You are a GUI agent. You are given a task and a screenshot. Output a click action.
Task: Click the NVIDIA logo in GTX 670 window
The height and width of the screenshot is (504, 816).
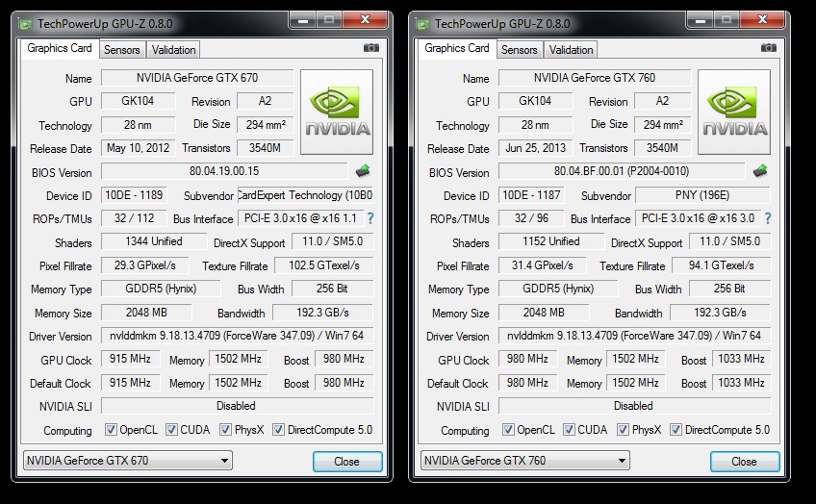(x=337, y=112)
